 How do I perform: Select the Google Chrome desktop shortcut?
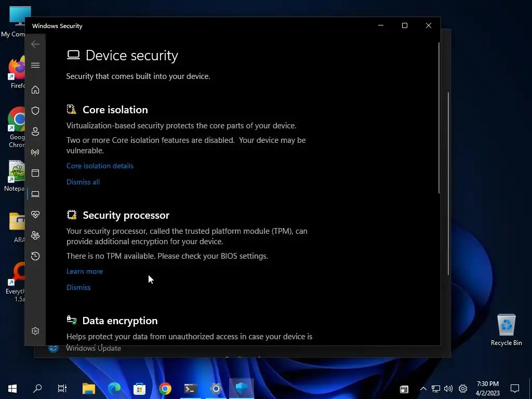click(16, 128)
